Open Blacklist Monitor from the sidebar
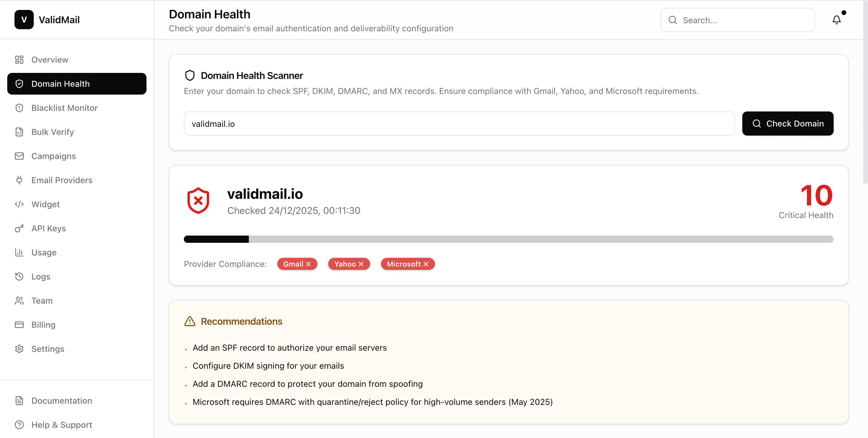The height and width of the screenshot is (438, 868). click(x=19, y=108)
